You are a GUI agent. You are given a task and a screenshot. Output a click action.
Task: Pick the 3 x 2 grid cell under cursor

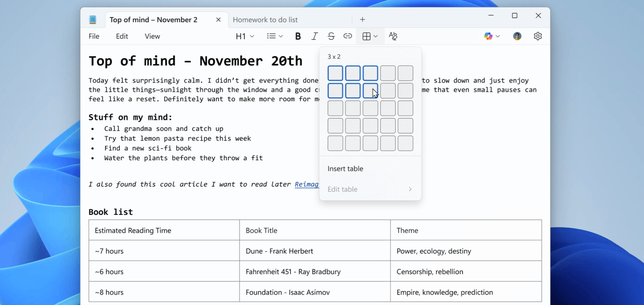370,91
